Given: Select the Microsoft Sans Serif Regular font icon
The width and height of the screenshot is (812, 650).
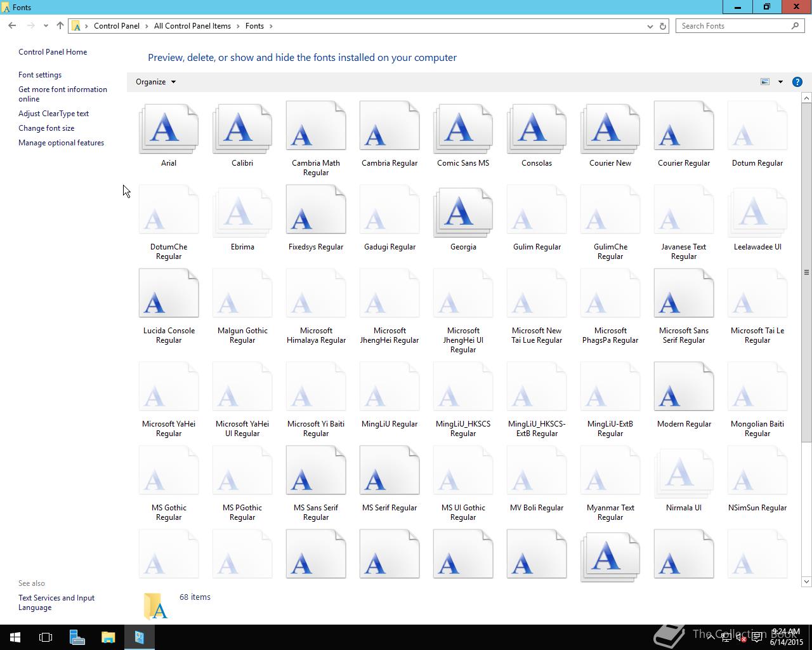Looking at the screenshot, I should (x=684, y=293).
